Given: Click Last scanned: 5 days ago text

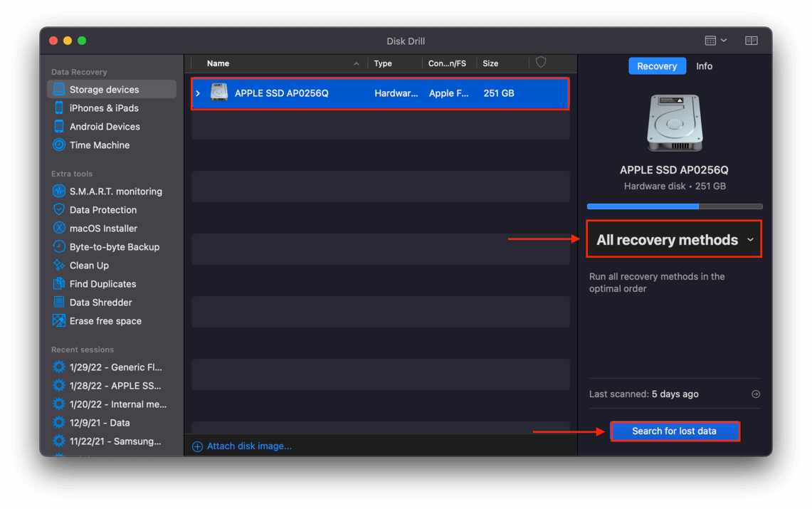Looking at the screenshot, I should pos(644,394).
